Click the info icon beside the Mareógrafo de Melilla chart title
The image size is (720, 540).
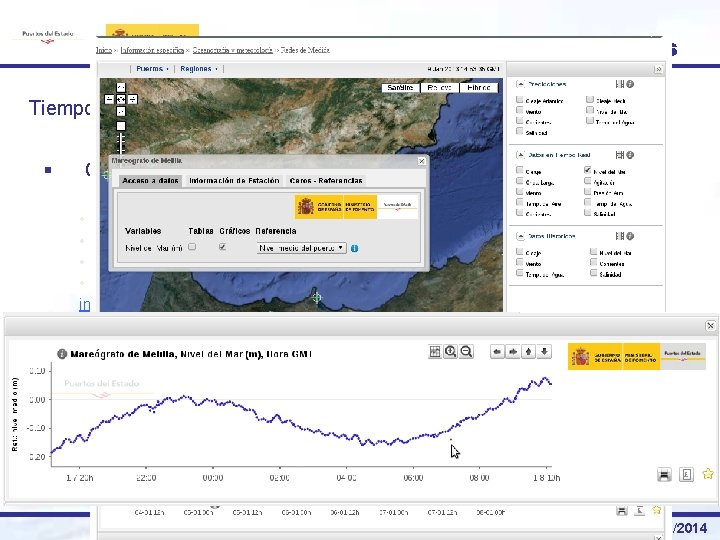click(62, 354)
